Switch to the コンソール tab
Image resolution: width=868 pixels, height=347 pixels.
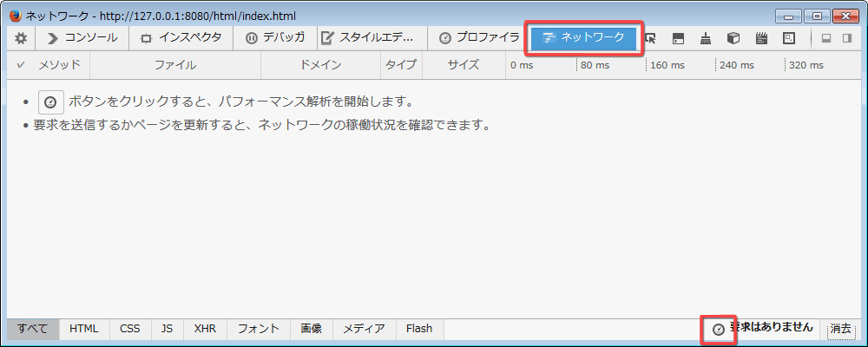(x=82, y=38)
